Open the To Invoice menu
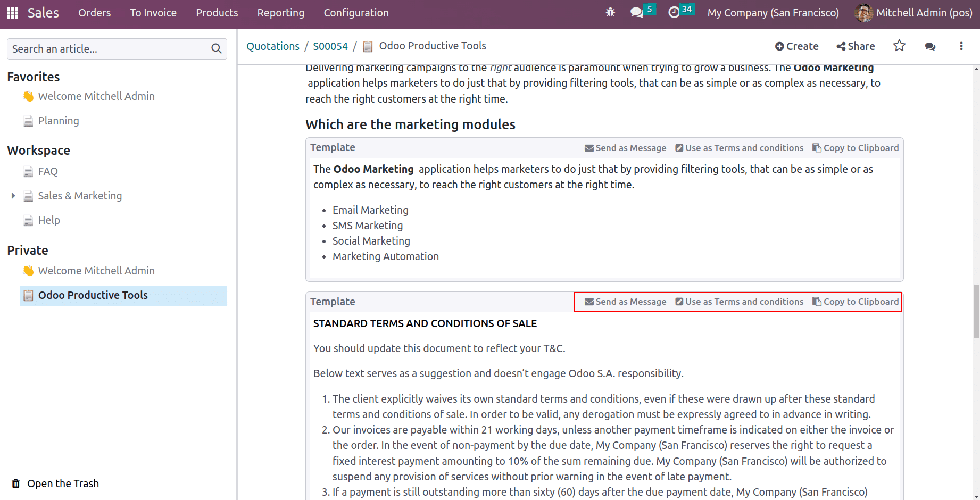The image size is (980, 500). pyautogui.click(x=153, y=13)
